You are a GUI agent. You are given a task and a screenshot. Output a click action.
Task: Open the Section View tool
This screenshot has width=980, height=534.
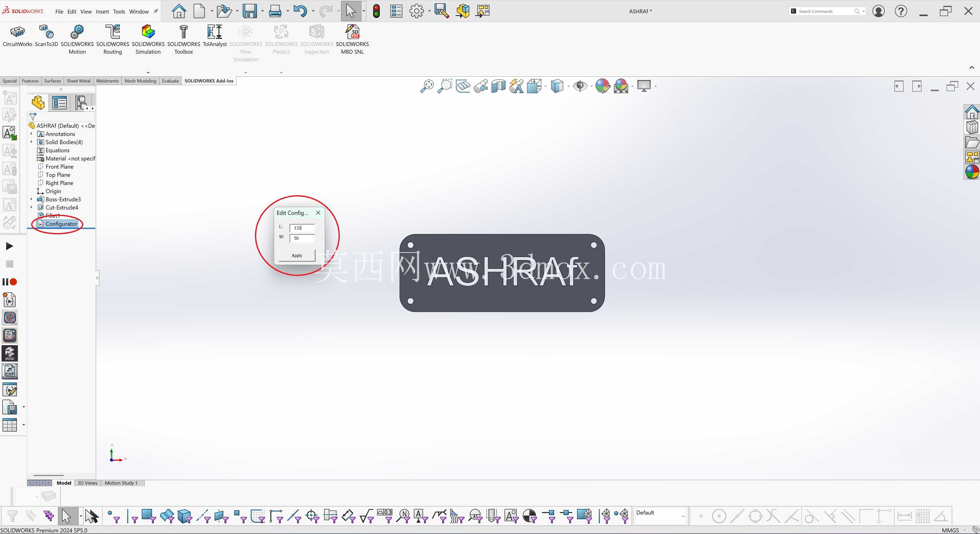(498, 86)
